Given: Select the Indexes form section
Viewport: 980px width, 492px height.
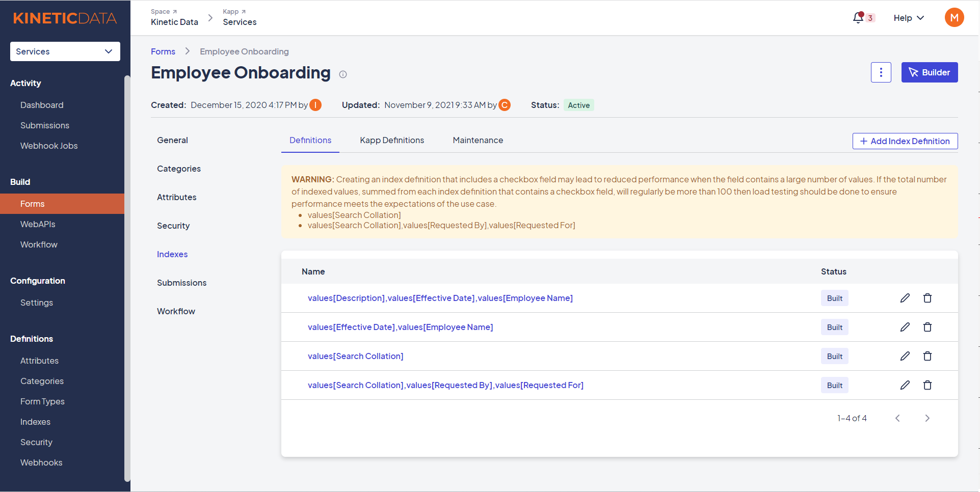Looking at the screenshot, I should pos(172,254).
